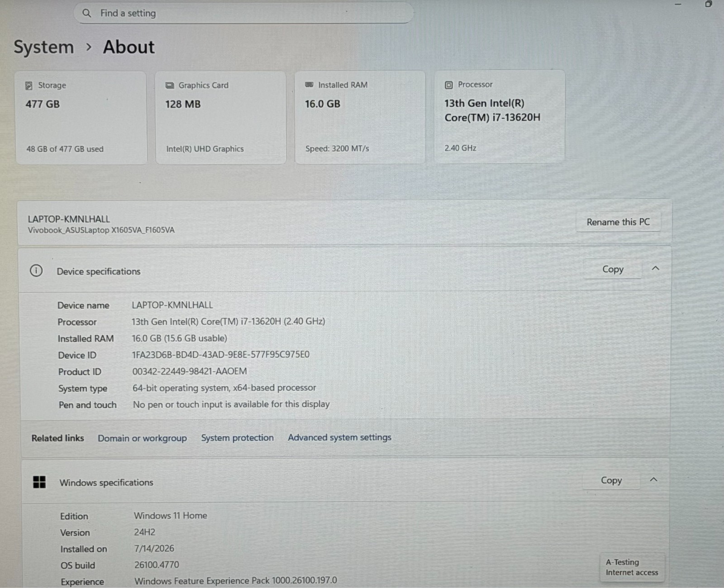
Task: Open Domain or workgroup link
Action: (x=142, y=438)
